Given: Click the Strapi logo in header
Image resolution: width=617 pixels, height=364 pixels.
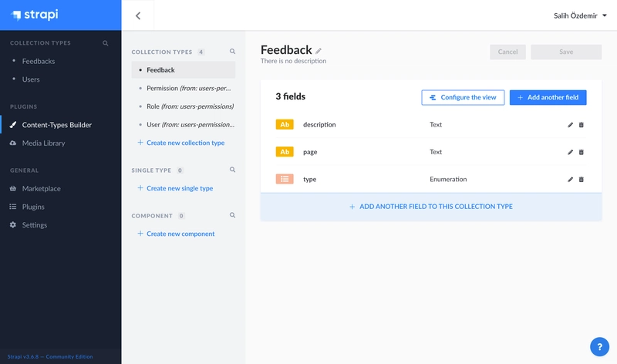Looking at the screenshot, I should [x=35, y=15].
